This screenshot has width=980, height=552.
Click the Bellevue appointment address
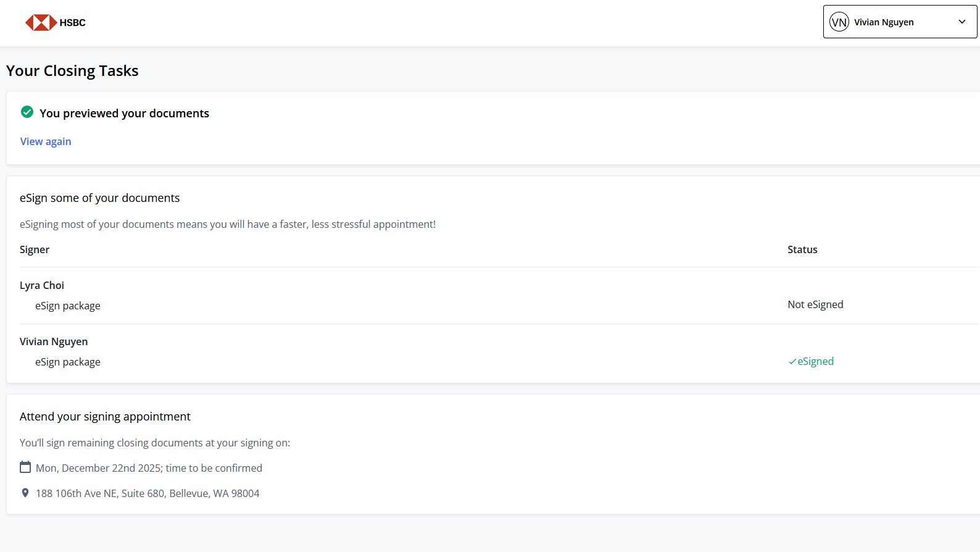(147, 493)
